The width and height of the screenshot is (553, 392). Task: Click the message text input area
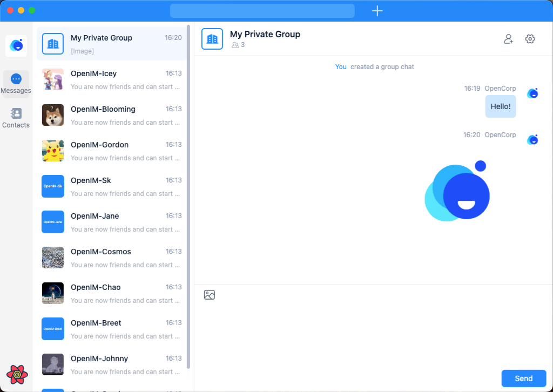click(373, 335)
